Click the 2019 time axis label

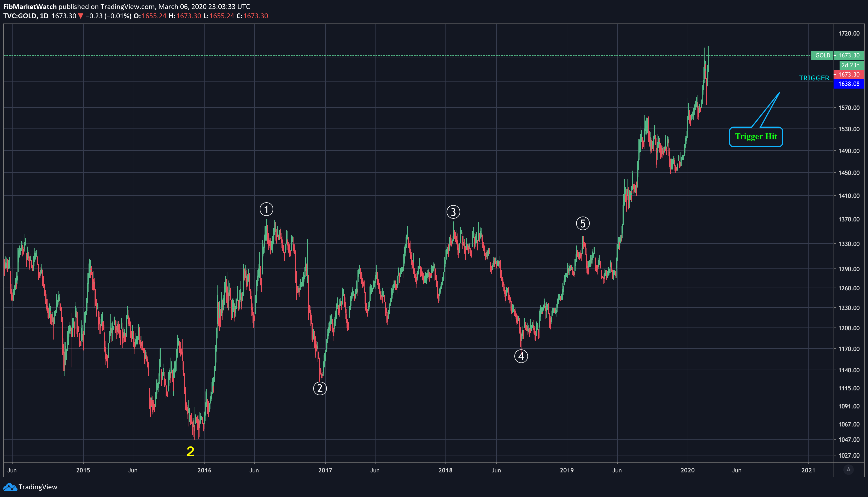[x=567, y=470]
